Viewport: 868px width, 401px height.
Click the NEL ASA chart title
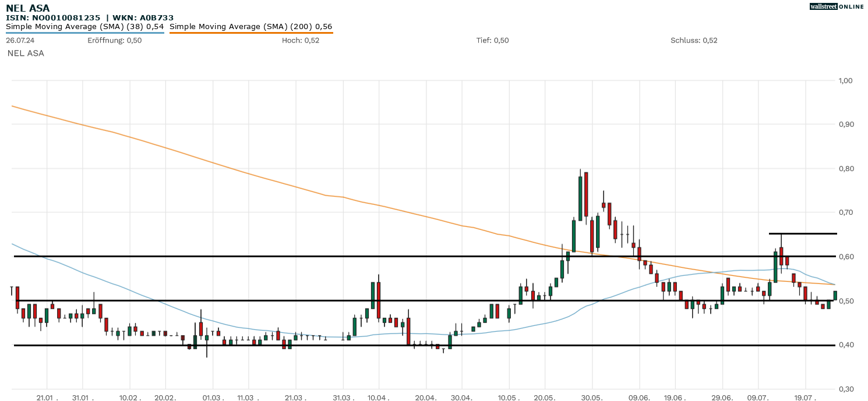[x=28, y=8]
